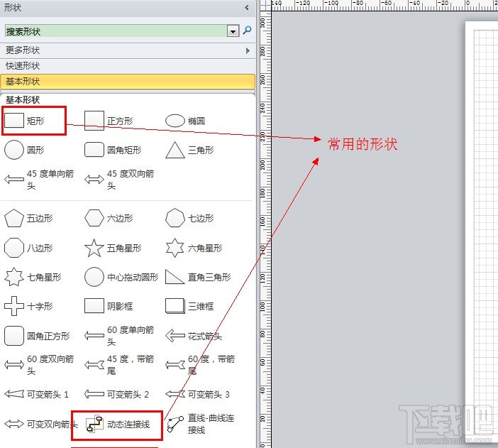Select the 六边形 hexagon shape icon
The height and width of the screenshot is (448, 498).
pyautogui.click(x=94, y=218)
